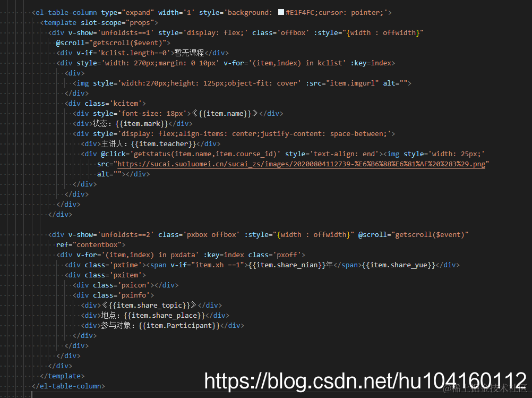532x398 pixels.
Task: Click the 'template slot-scope' opening tag
Action: click(x=99, y=23)
